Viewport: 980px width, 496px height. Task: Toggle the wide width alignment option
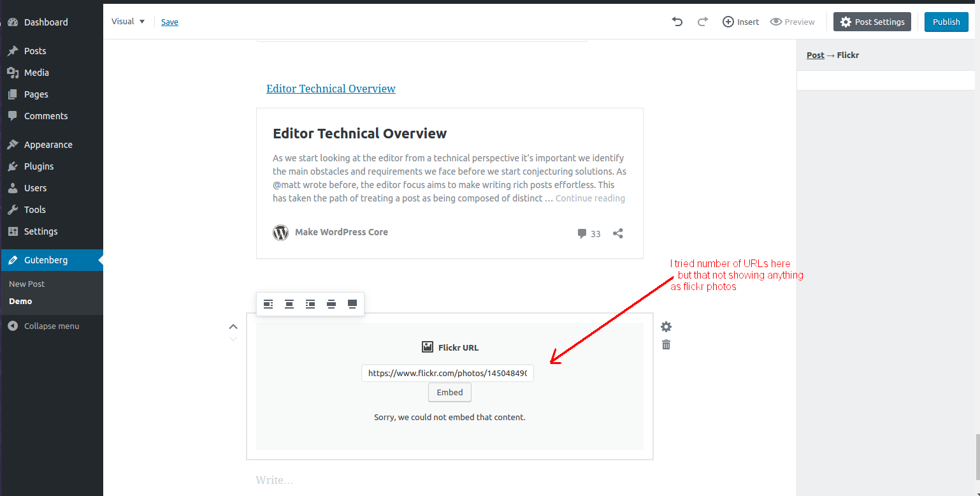click(x=331, y=304)
